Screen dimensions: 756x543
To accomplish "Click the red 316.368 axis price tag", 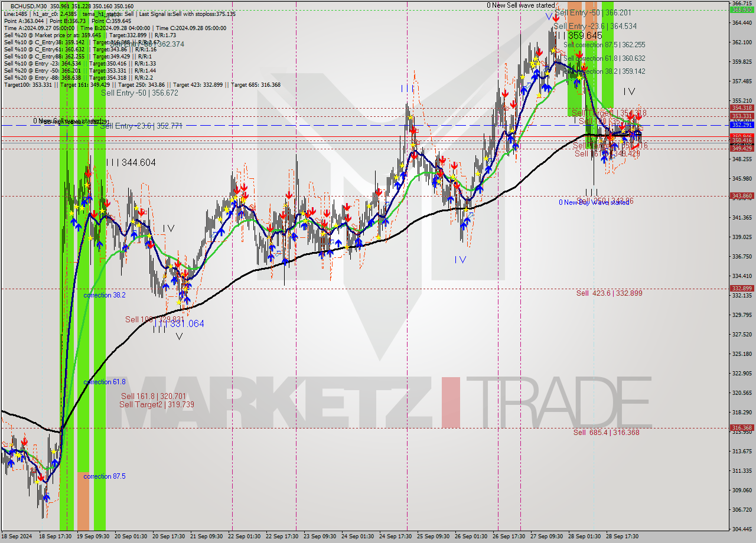I will click(x=742, y=428).
